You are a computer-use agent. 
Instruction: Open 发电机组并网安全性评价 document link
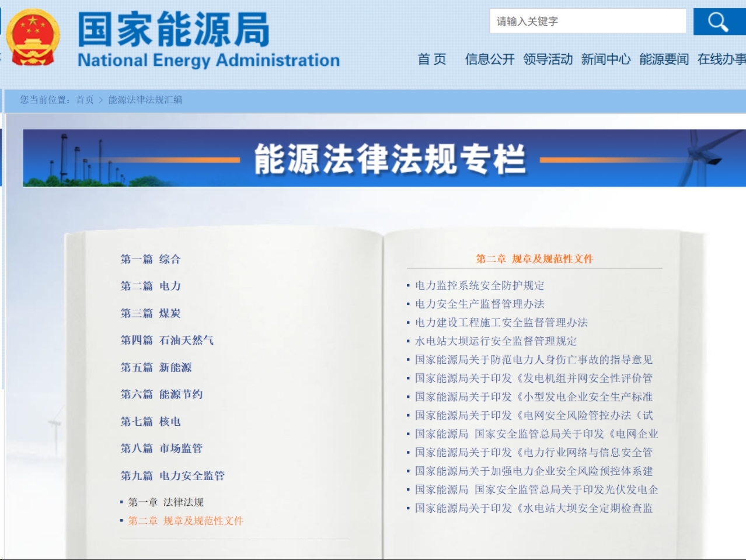(534, 379)
